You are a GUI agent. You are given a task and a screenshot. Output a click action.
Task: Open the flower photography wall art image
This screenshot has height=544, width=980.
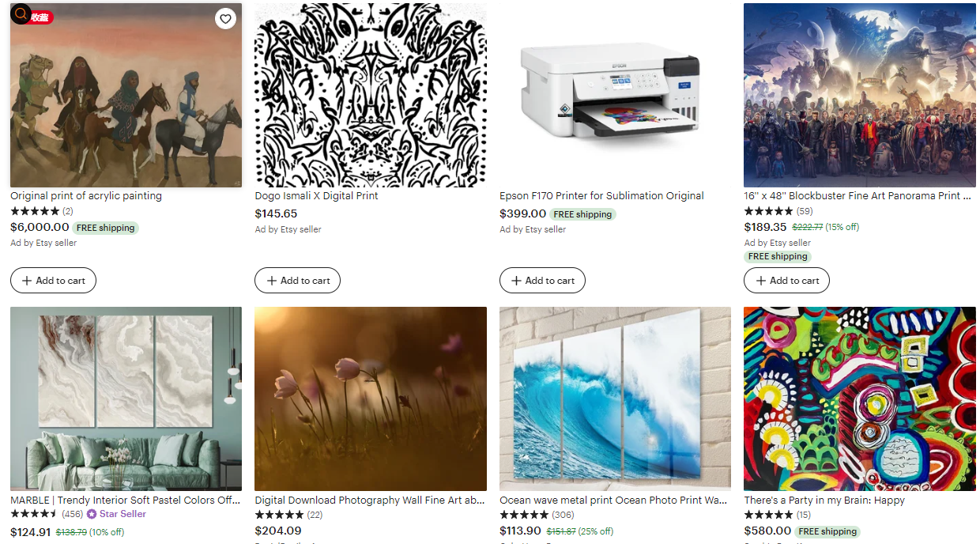(x=371, y=399)
